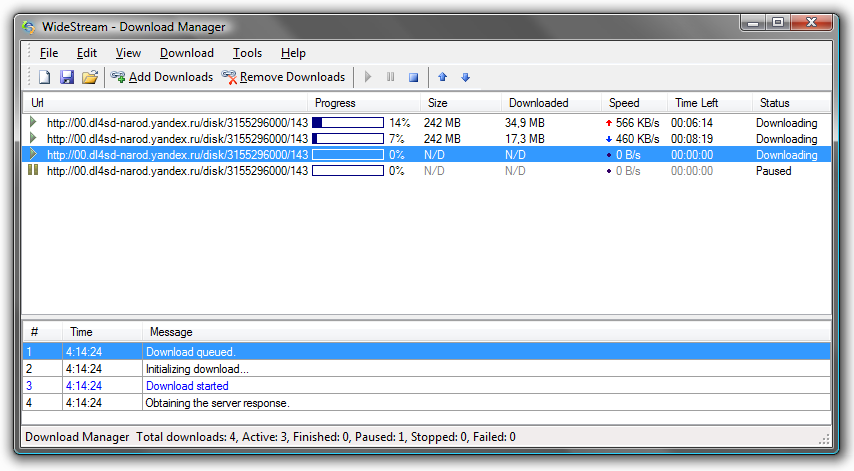Viewport: 854px width, 471px height.
Task: Click the toolbar pause icon
Action: click(391, 77)
